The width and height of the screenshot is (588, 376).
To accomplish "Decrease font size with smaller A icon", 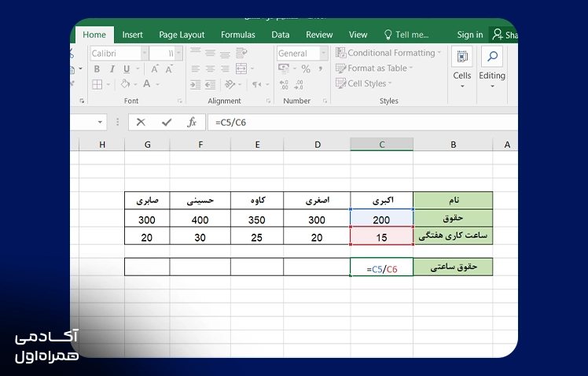I will tap(169, 69).
